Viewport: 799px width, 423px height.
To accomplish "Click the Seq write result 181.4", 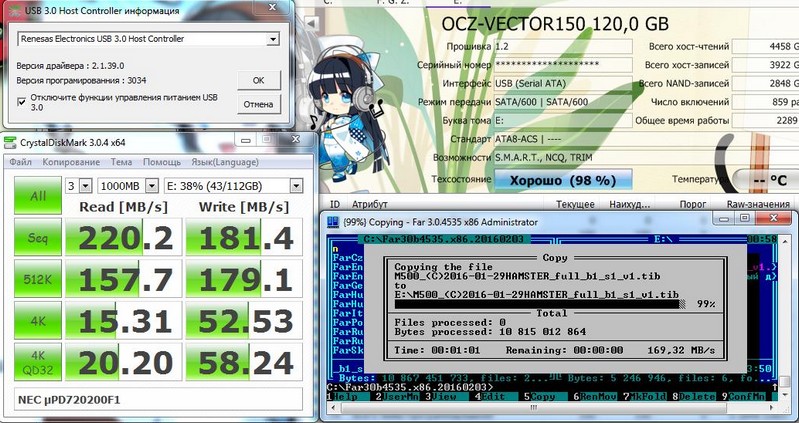I will [244, 237].
